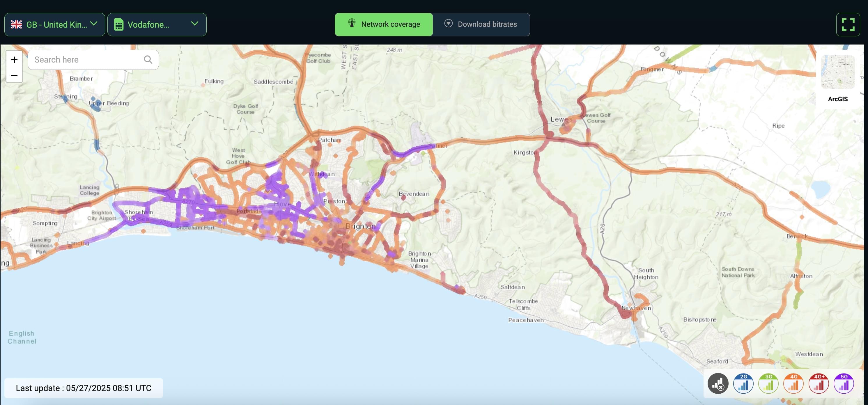Click the Ripe map label
The height and width of the screenshot is (405, 868).
[x=778, y=126]
